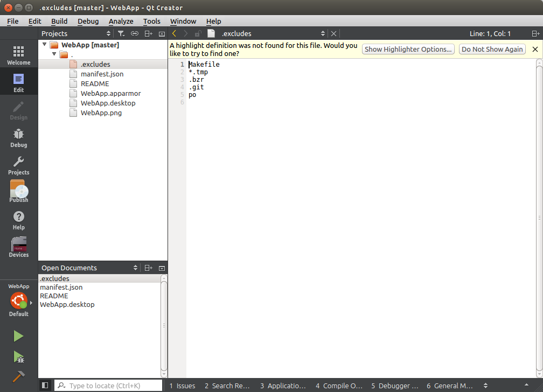
Task: Dismiss the highlight definition info bar
Action: click(535, 49)
